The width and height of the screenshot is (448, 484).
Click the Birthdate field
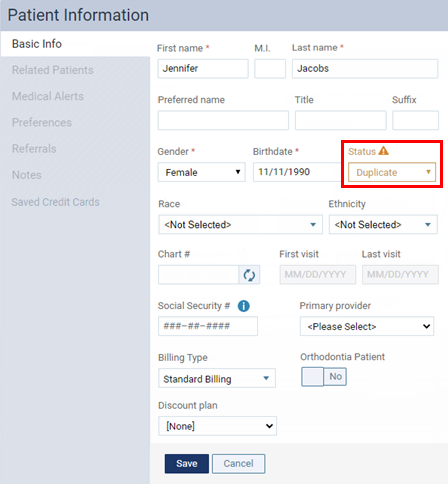point(297,172)
